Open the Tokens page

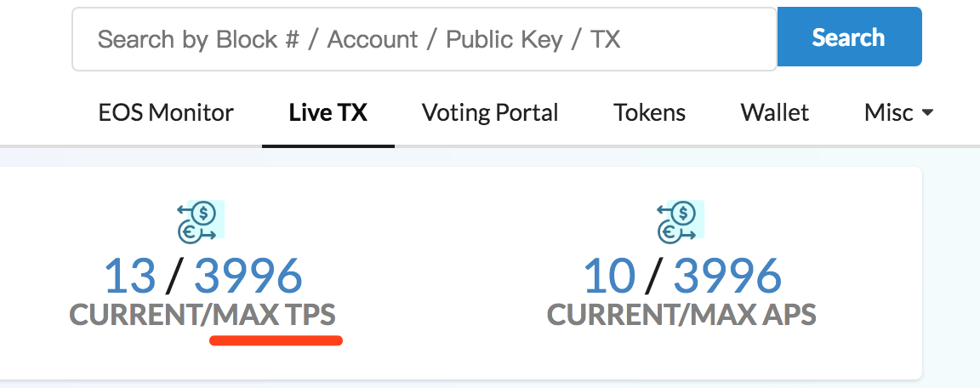pyautogui.click(x=649, y=113)
